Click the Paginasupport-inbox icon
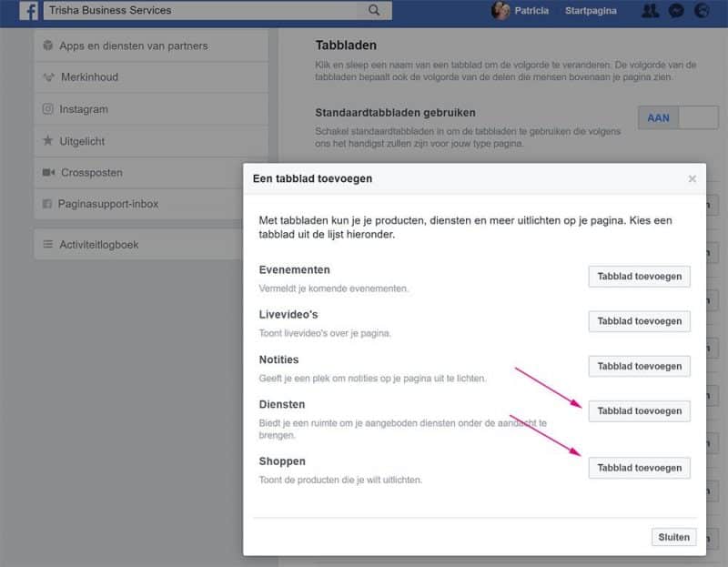This screenshot has height=567, width=728. (x=47, y=204)
